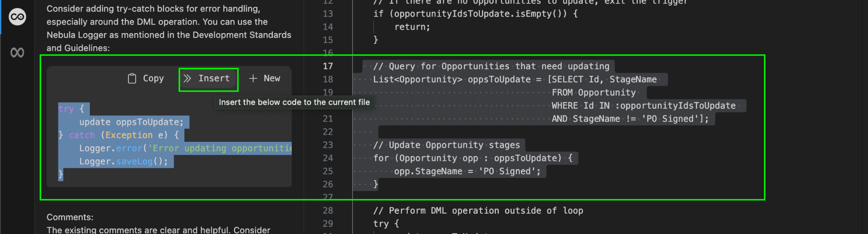
Task: Click line number 17 in the gutter
Action: coord(328,66)
